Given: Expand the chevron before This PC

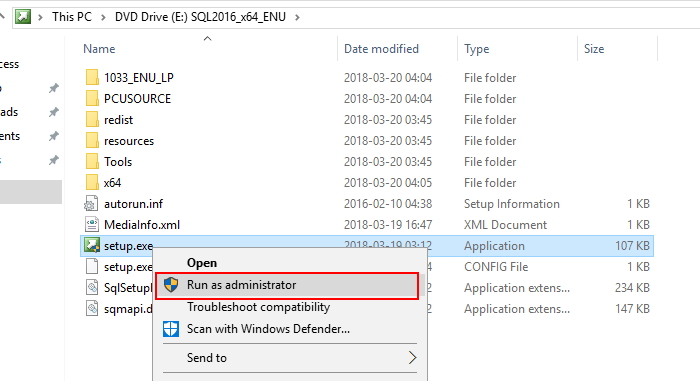Looking at the screenshot, I should [41, 17].
